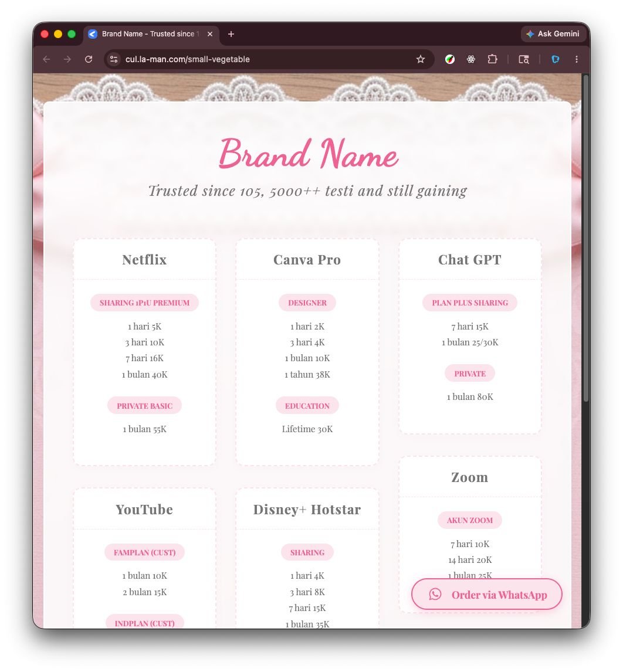The height and width of the screenshot is (672, 623).
Task: Click the page vertical scrollbar
Action: coord(585,238)
